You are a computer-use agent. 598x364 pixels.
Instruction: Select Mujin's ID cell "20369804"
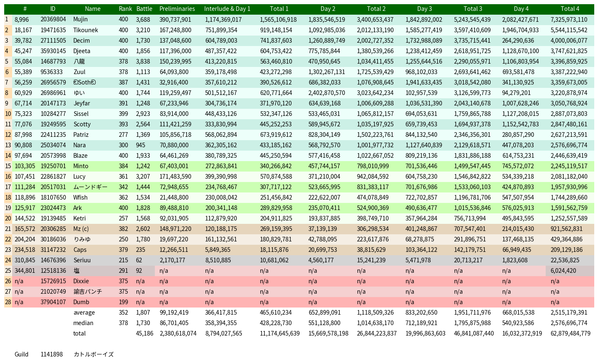tap(53, 20)
